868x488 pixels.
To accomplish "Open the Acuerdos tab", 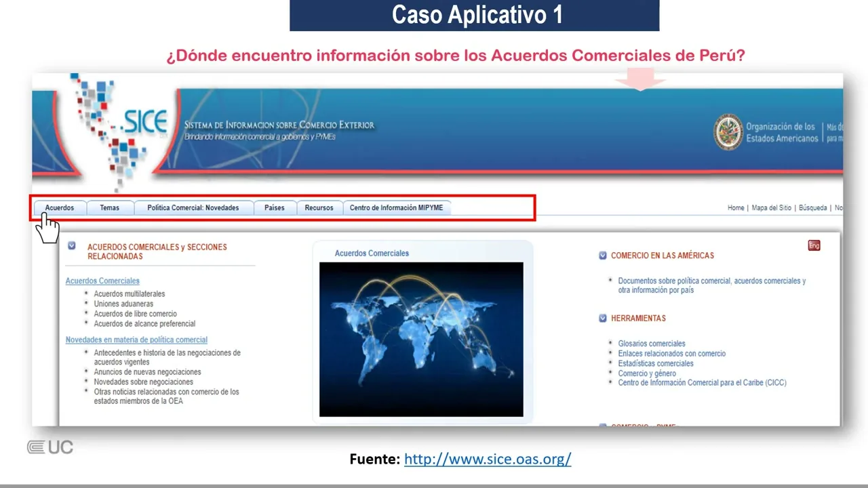I will click(x=60, y=207).
